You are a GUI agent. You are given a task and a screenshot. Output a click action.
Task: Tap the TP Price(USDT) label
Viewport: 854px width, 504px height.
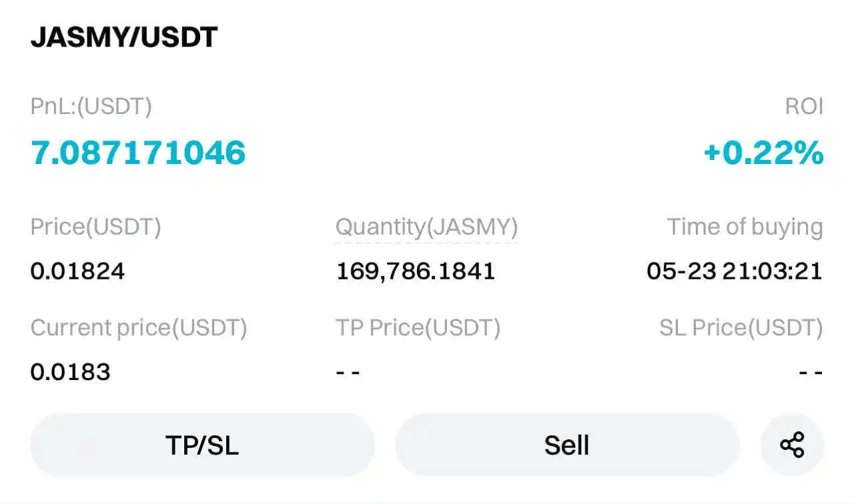(418, 327)
